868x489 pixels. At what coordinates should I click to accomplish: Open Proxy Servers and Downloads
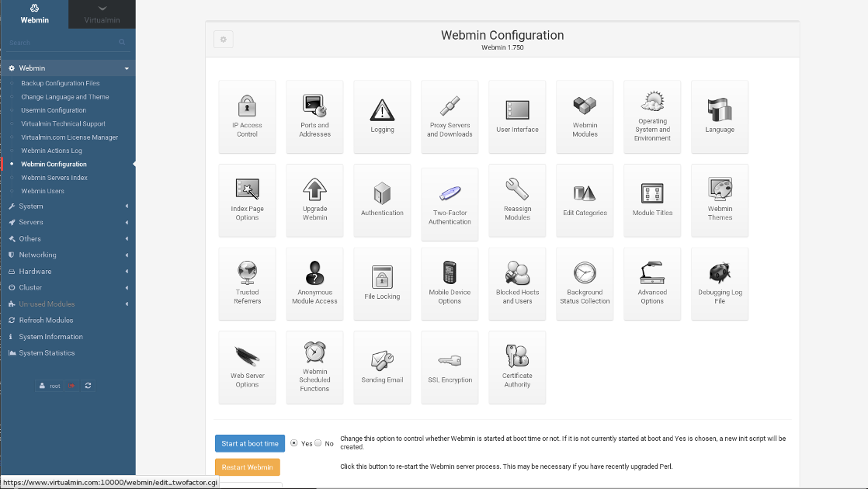[x=450, y=116]
